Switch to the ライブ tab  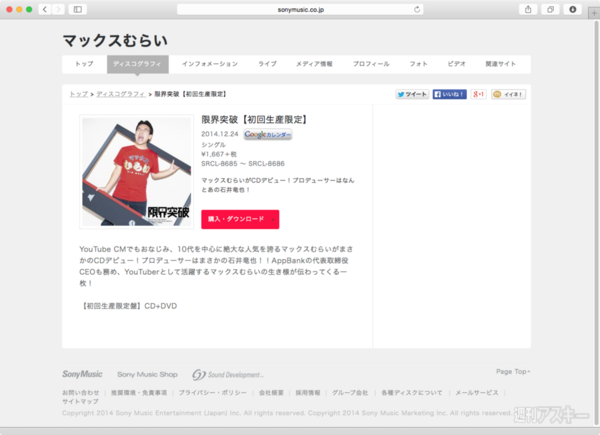[267, 64]
